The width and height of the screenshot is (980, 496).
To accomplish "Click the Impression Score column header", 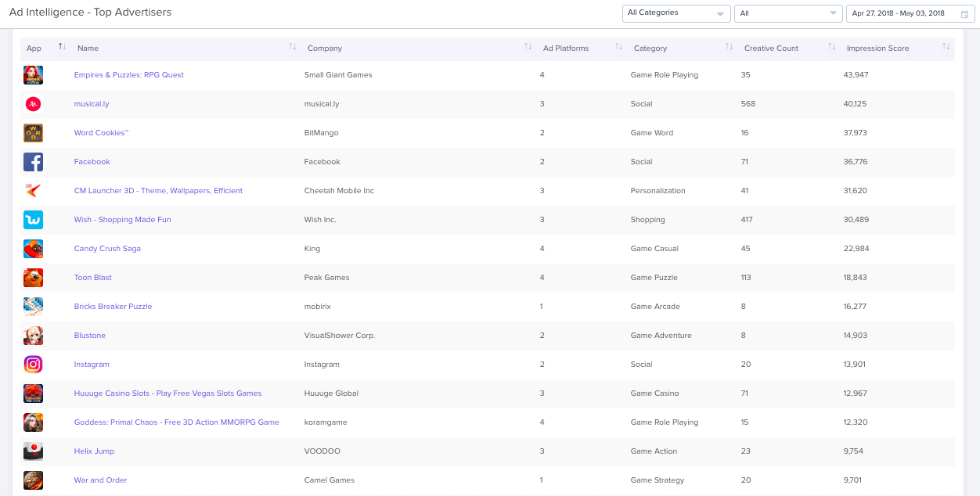I will [x=877, y=49].
